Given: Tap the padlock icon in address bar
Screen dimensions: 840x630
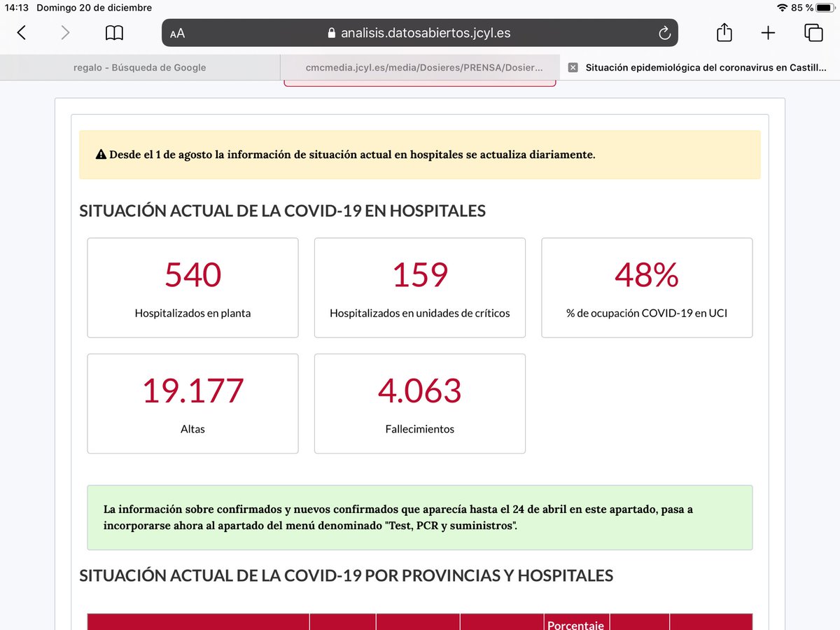Looking at the screenshot, I should [x=332, y=33].
